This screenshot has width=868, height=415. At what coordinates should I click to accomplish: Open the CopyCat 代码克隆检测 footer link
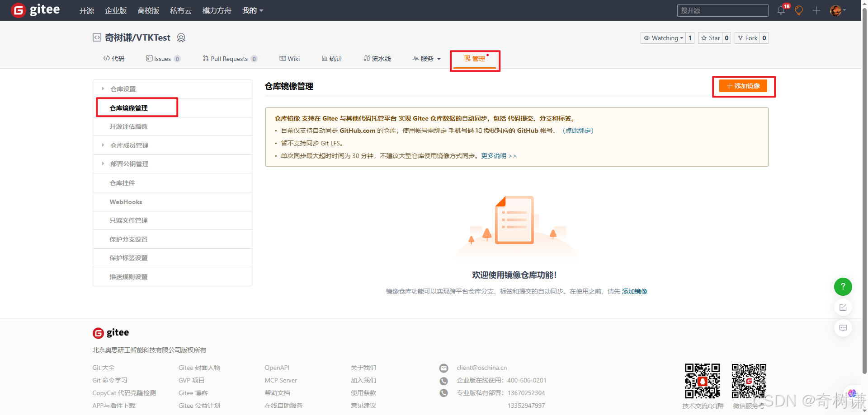tap(124, 393)
